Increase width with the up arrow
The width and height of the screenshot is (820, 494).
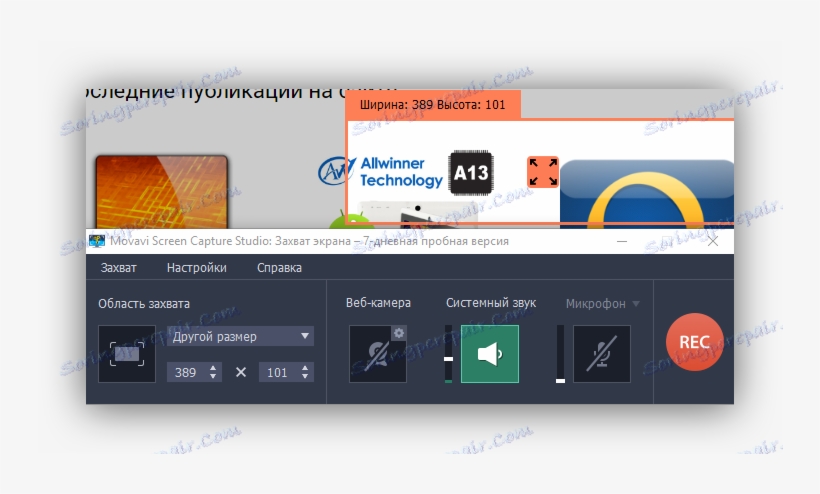pos(213,367)
